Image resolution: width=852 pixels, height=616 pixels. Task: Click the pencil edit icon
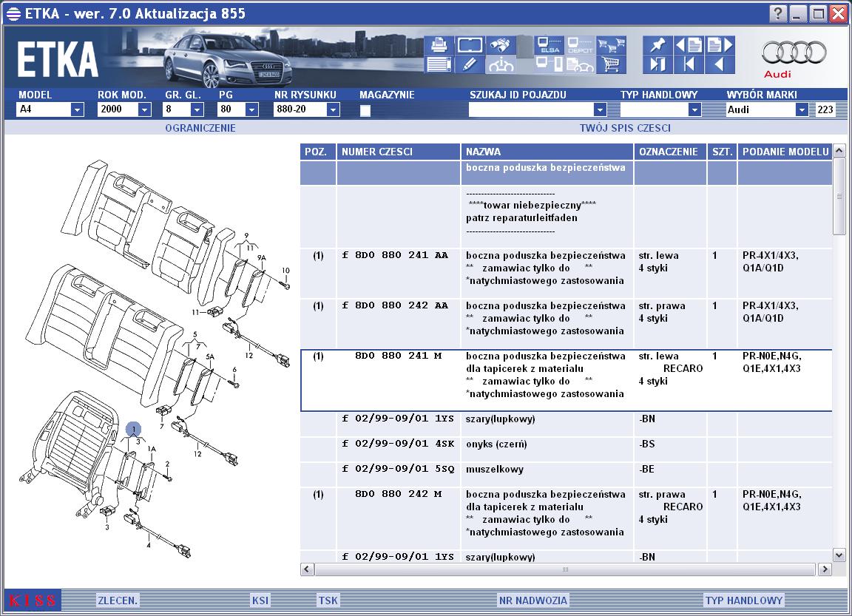coord(470,64)
